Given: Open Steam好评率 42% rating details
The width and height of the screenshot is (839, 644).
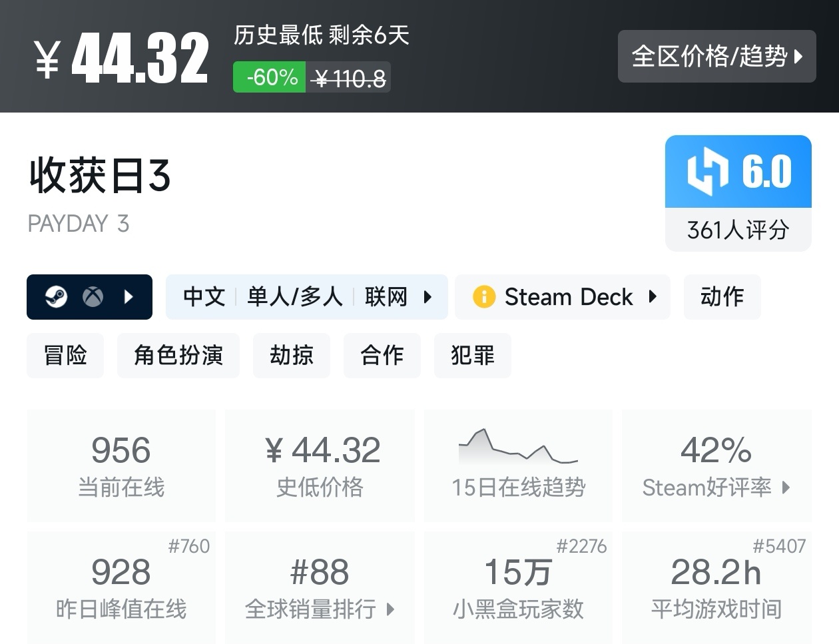Looking at the screenshot, I should [716, 465].
